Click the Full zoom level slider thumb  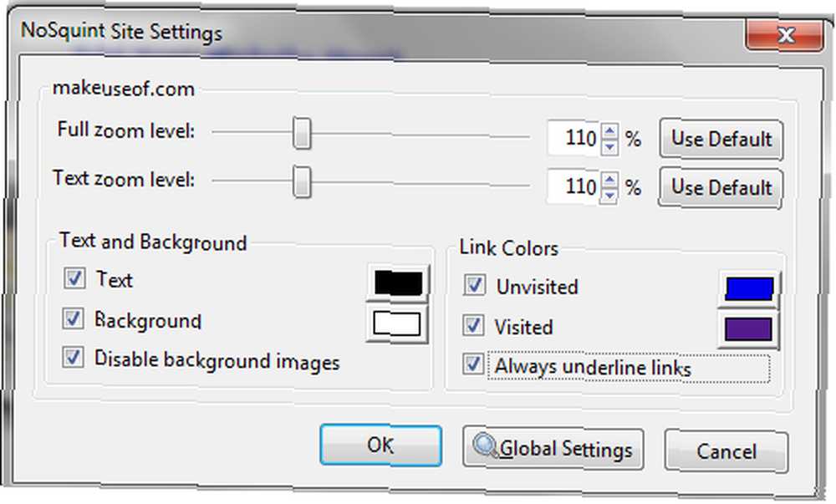tap(302, 134)
